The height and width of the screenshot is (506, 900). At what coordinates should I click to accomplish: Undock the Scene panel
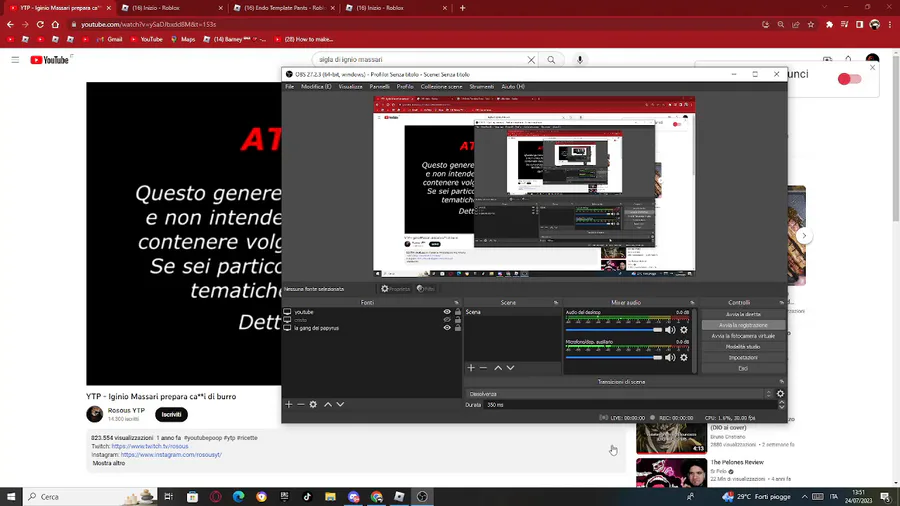click(556, 302)
